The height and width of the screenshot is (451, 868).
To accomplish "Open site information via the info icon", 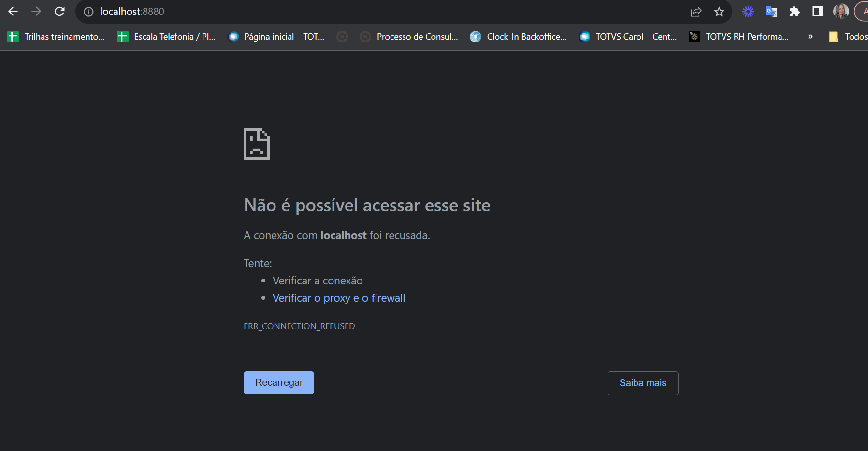I will click(88, 12).
